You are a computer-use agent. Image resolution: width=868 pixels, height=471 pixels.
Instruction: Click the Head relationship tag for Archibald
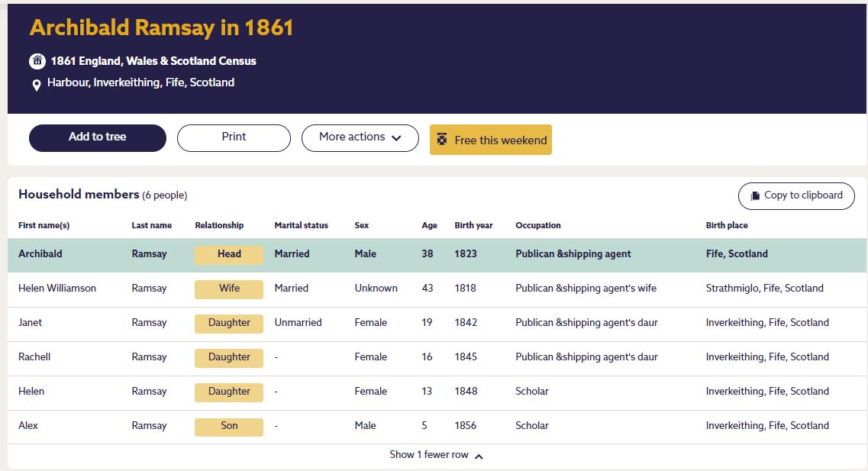229,254
